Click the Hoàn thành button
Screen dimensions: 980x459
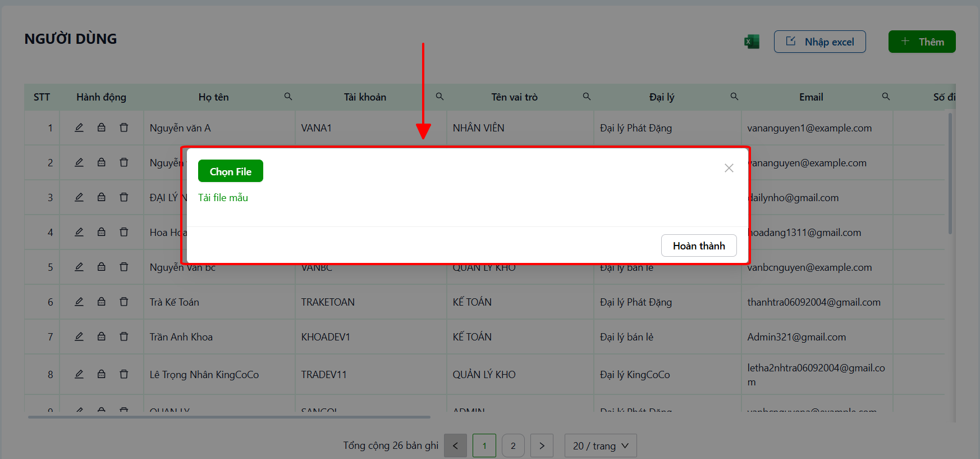699,246
